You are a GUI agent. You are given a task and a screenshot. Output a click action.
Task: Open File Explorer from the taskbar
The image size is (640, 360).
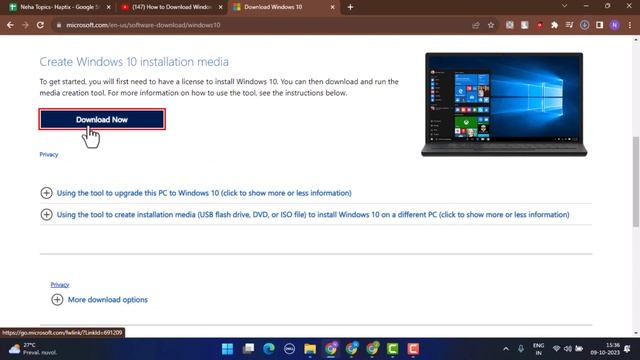310,349
